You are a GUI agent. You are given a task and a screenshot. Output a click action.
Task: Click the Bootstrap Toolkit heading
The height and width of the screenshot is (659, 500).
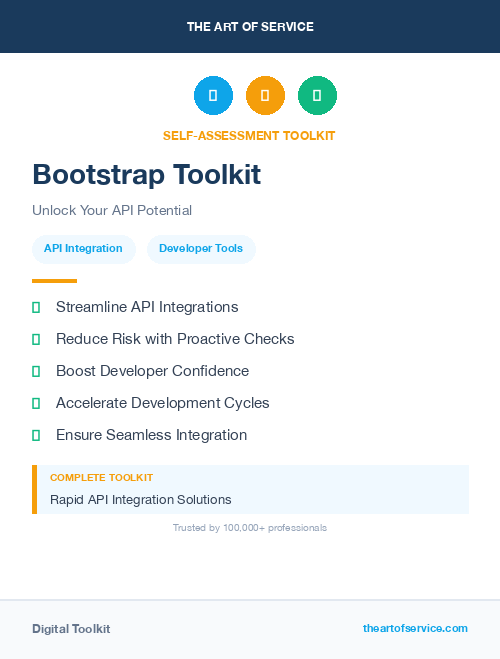tap(147, 174)
